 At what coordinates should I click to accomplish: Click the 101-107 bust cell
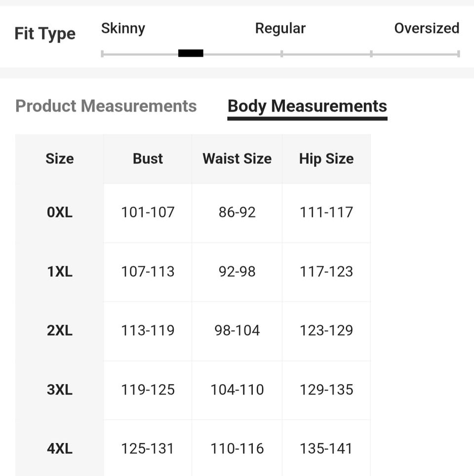pos(148,212)
